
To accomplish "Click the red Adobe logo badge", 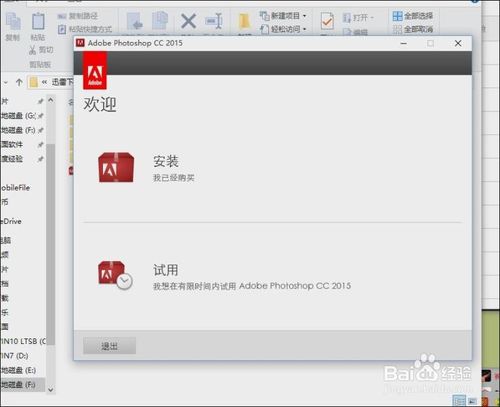I will pyautogui.click(x=95, y=71).
